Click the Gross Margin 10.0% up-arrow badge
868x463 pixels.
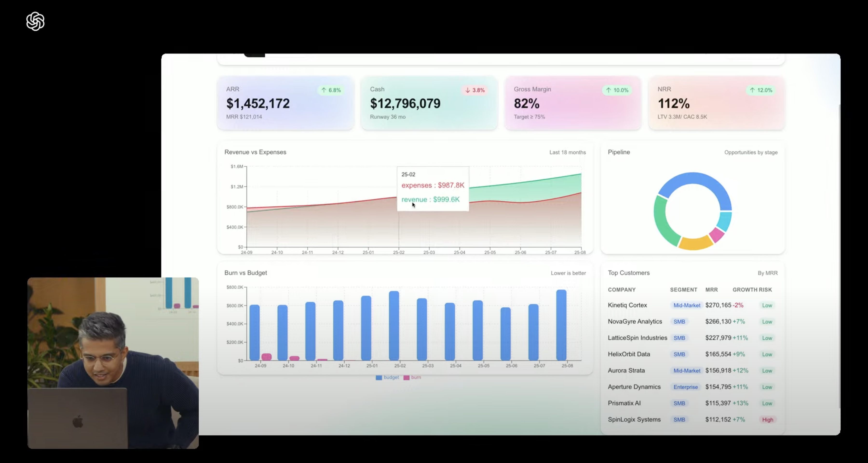click(617, 90)
